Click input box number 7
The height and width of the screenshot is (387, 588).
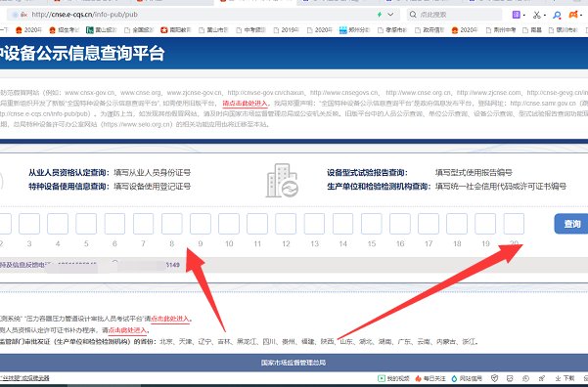click(143, 224)
